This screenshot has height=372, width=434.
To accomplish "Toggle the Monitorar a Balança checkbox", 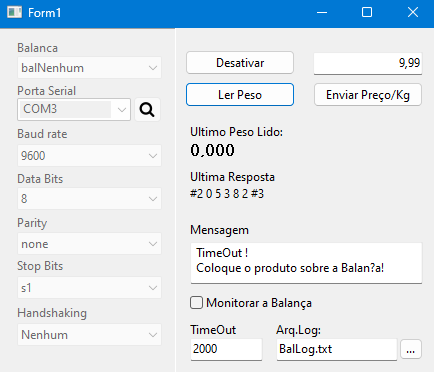I will (x=196, y=303).
